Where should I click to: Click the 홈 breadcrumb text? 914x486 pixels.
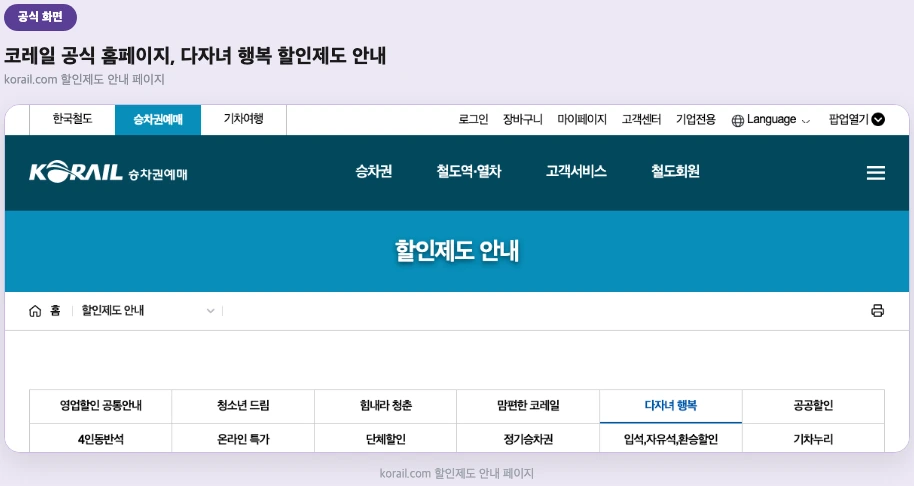tap(55, 311)
